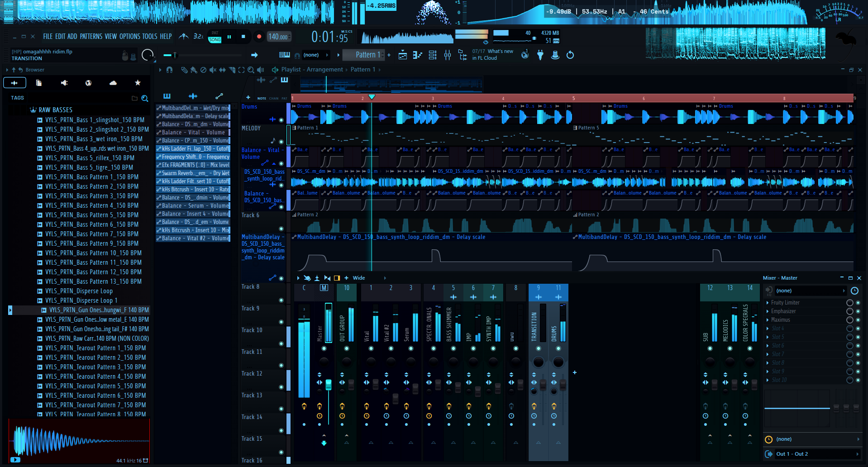Select the Zoom tool in Playlist
This screenshot has height=467, width=868.
coord(251,70)
